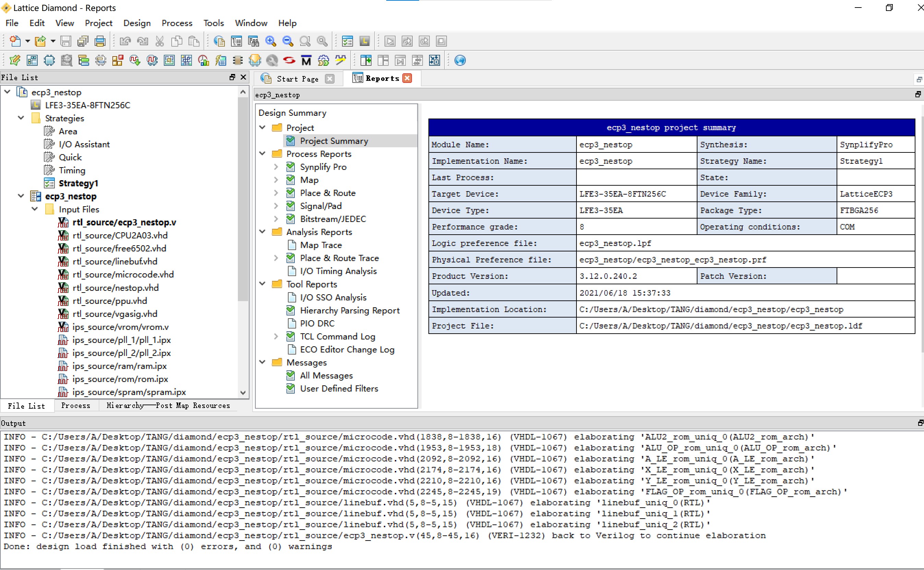
Task: Open the Process menu
Action: pyautogui.click(x=177, y=23)
